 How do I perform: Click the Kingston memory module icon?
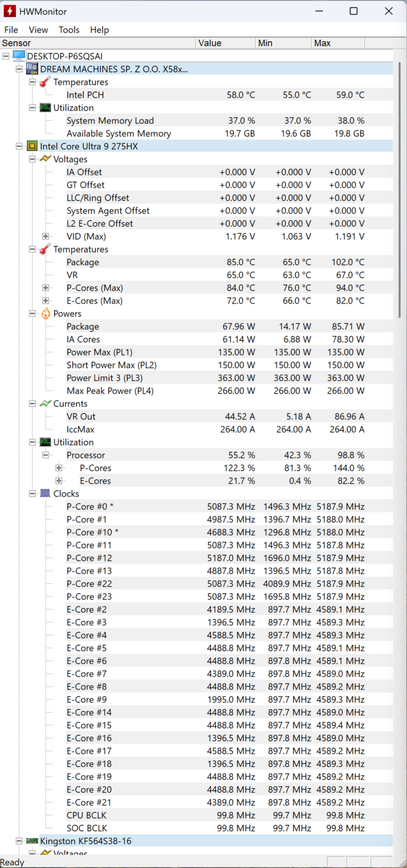[x=32, y=841]
